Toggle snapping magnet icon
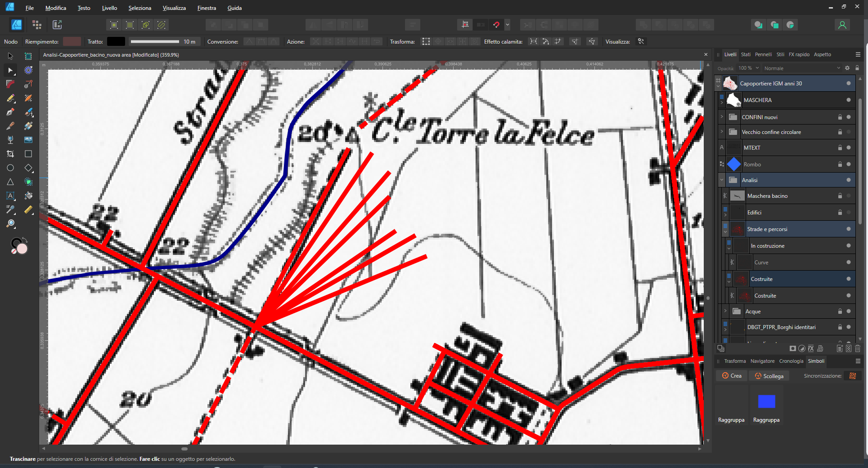 coord(496,25)
